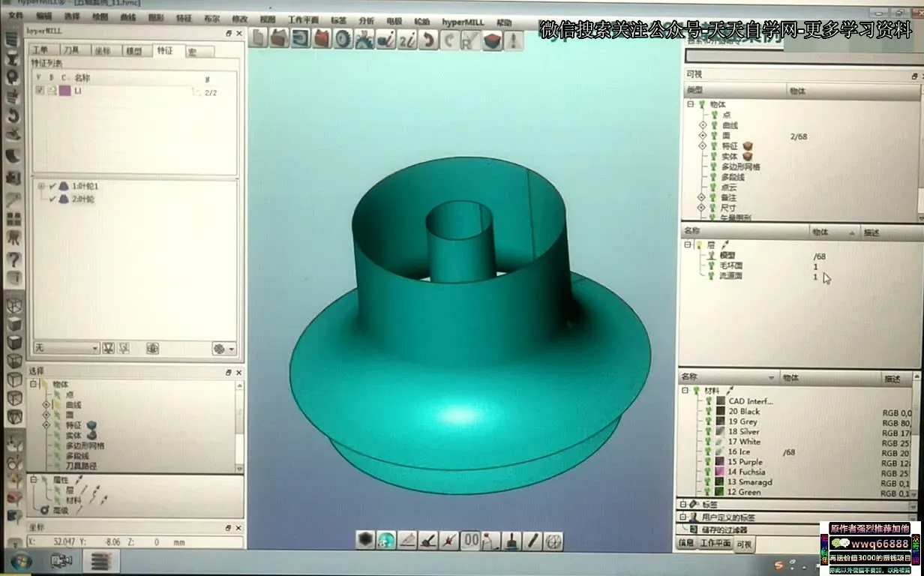Expand the 1:叶轮1 tree node
The image size is (924, 576).
coord(41,186)
